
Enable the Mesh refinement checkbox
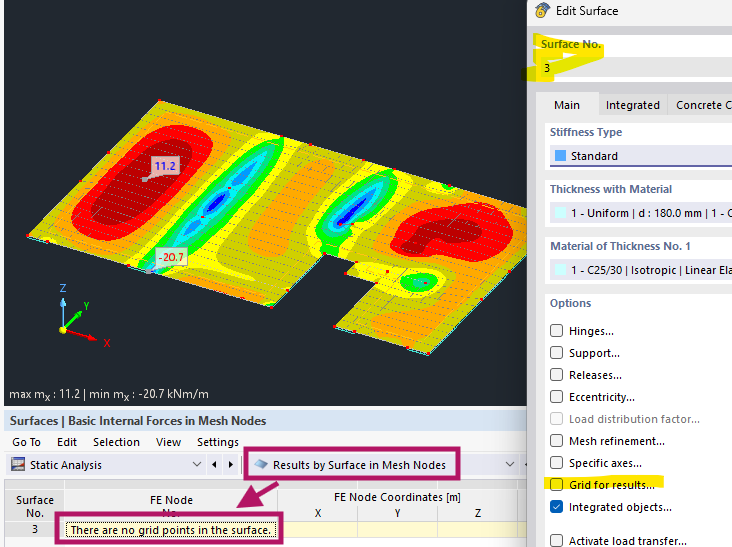(x=557, y=441)
